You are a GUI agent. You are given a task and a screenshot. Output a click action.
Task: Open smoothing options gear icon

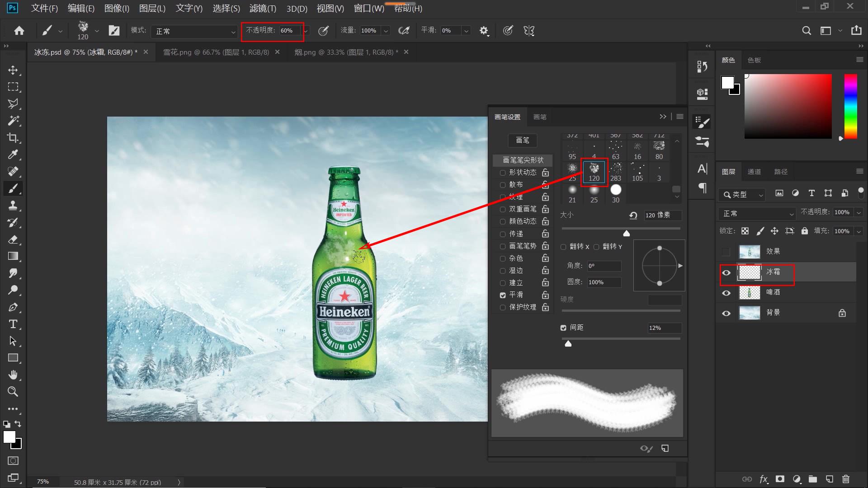484,31
